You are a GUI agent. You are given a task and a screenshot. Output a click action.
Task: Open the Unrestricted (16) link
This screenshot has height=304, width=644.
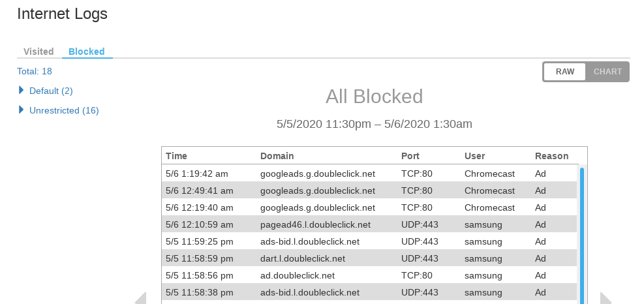64,110
